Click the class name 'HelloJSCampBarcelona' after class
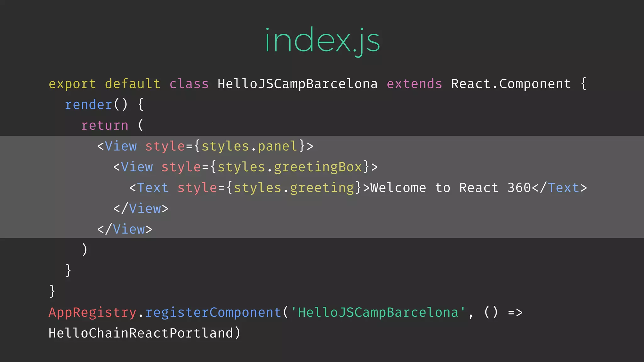 297,84
